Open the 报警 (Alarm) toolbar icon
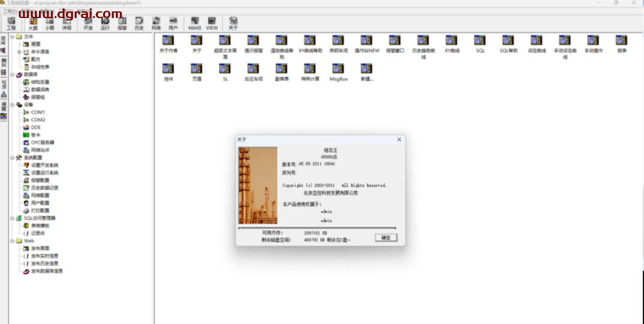 [122, 23]
